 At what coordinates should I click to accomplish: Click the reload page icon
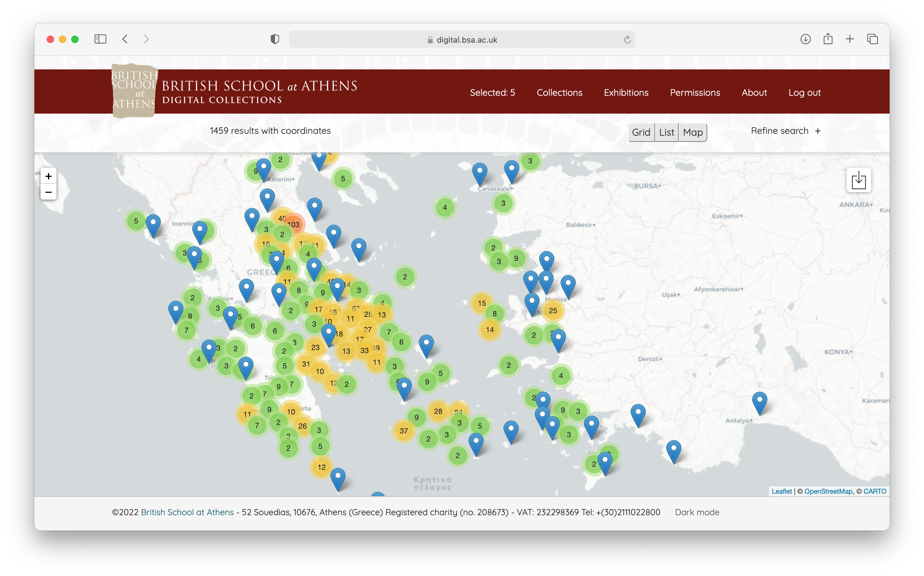627,40
